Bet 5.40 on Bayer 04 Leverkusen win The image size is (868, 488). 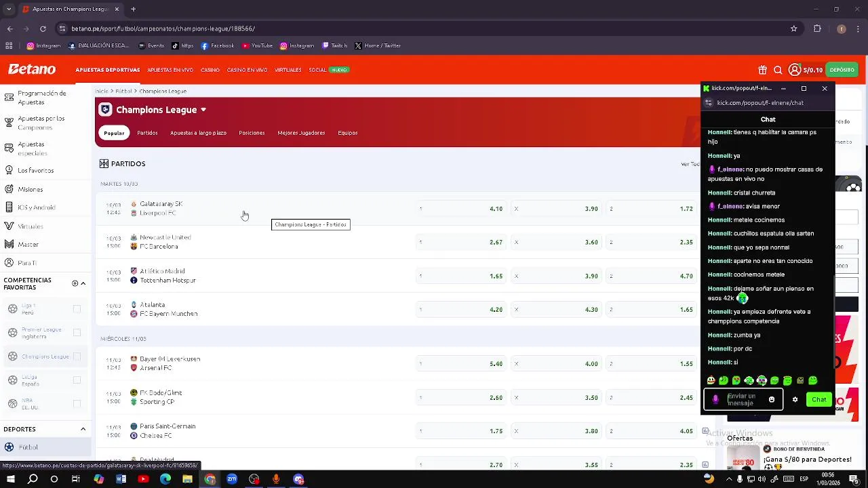click(461, 364)
